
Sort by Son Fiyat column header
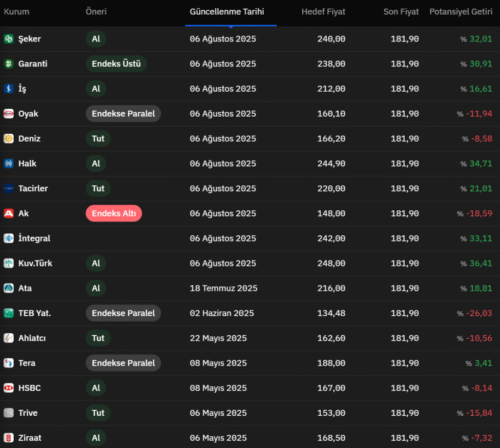coord(401,12)
